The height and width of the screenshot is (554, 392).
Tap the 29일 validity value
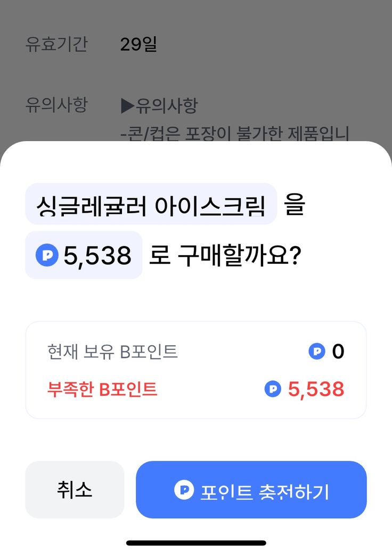pyautogui.click(x=138, y=44)
